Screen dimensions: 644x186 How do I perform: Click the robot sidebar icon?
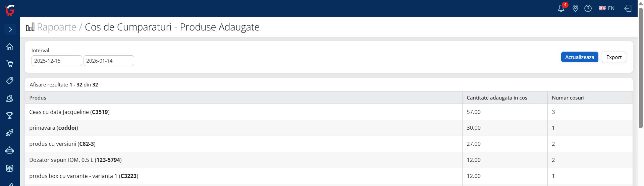tap(10, 150)
